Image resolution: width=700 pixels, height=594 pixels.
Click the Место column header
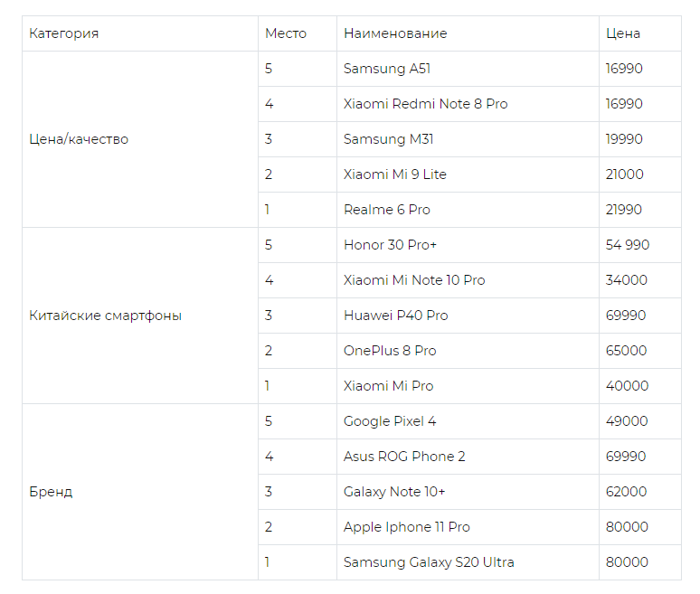pos(298,33)
